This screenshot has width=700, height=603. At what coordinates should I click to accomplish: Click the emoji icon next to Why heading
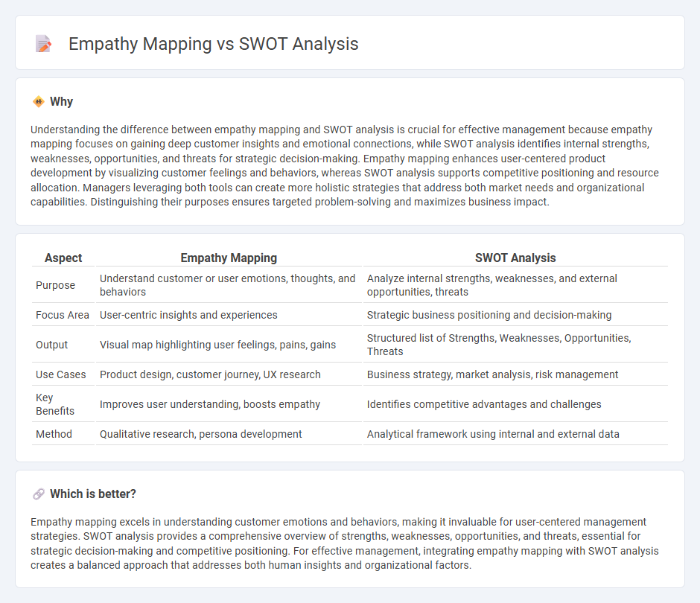36,101
